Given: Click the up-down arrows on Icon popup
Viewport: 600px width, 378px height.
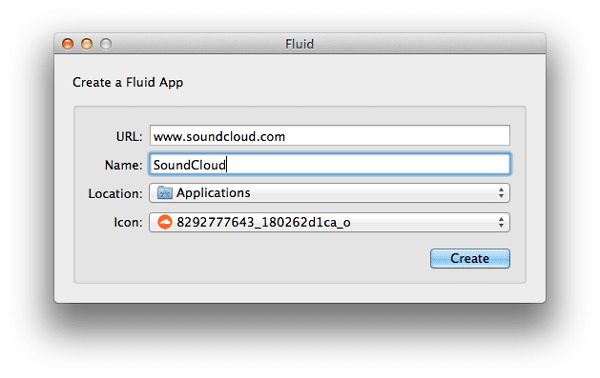Looking at the screenshot, I should tap(501, 222).
